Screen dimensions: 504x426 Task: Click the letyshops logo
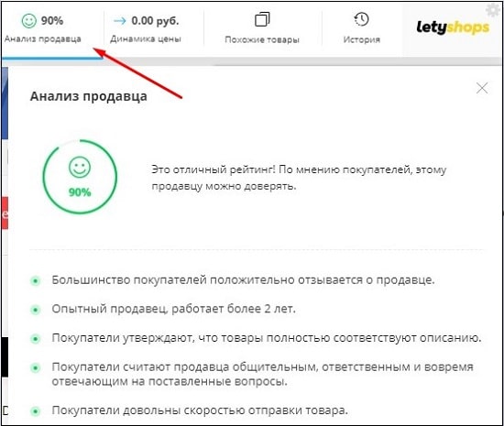coord(453,27)
